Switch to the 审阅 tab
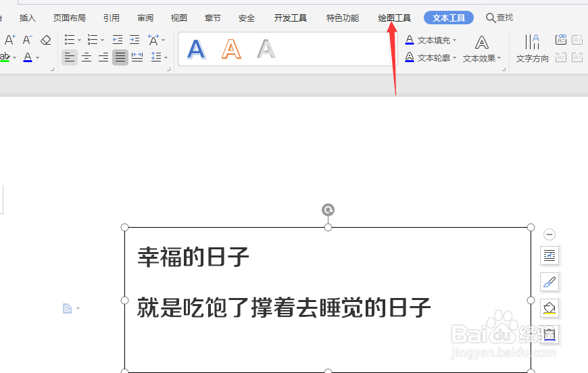 click(x=145, y=18)
